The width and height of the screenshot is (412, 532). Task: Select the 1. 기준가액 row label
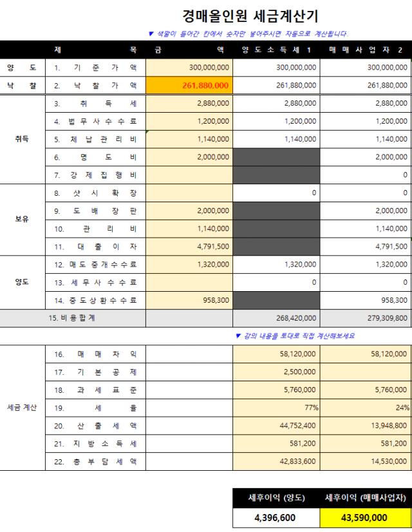coord(95,68)
